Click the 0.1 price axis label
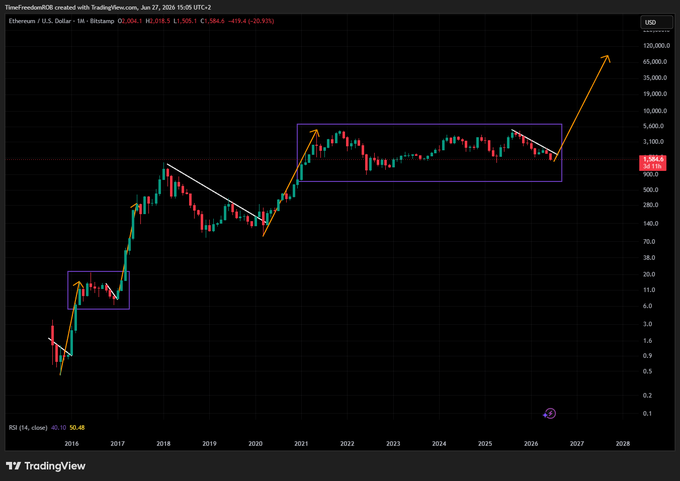680x481 pixels. [647, 414]
